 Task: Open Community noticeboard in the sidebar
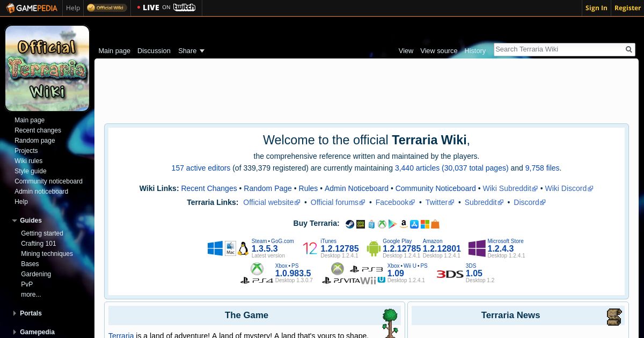tap(48, 181)
